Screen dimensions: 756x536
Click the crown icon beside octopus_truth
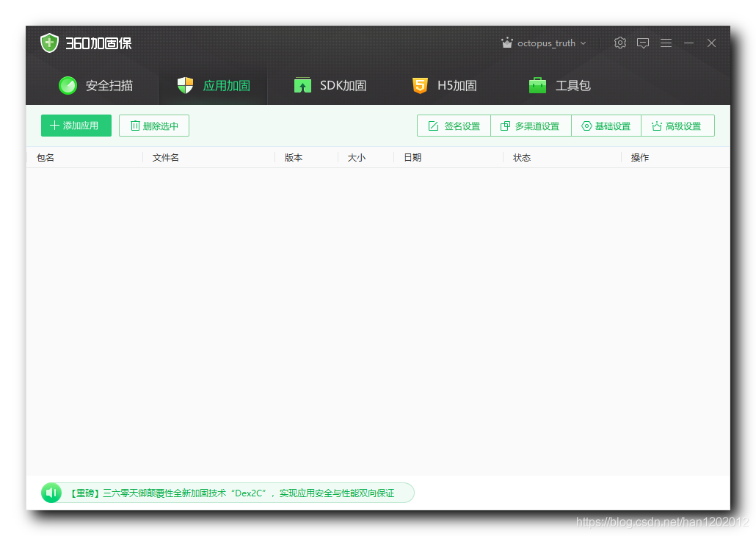(506, 43)
